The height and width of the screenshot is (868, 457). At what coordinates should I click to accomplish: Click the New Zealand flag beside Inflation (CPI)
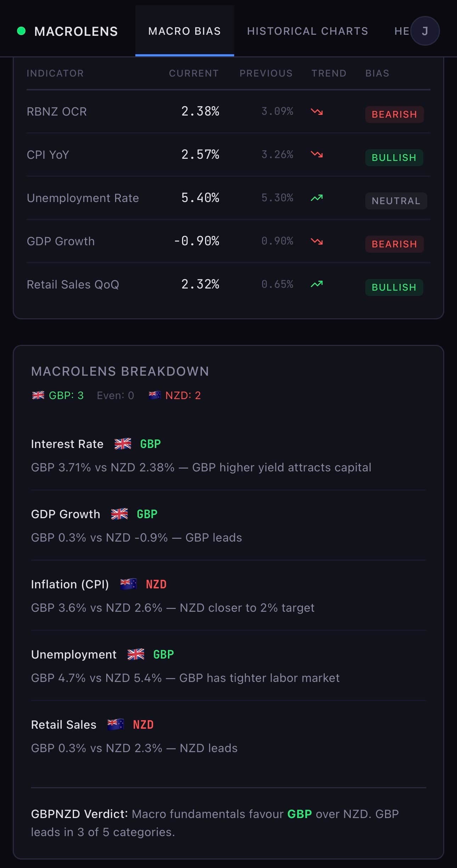[x=128, y=584]
